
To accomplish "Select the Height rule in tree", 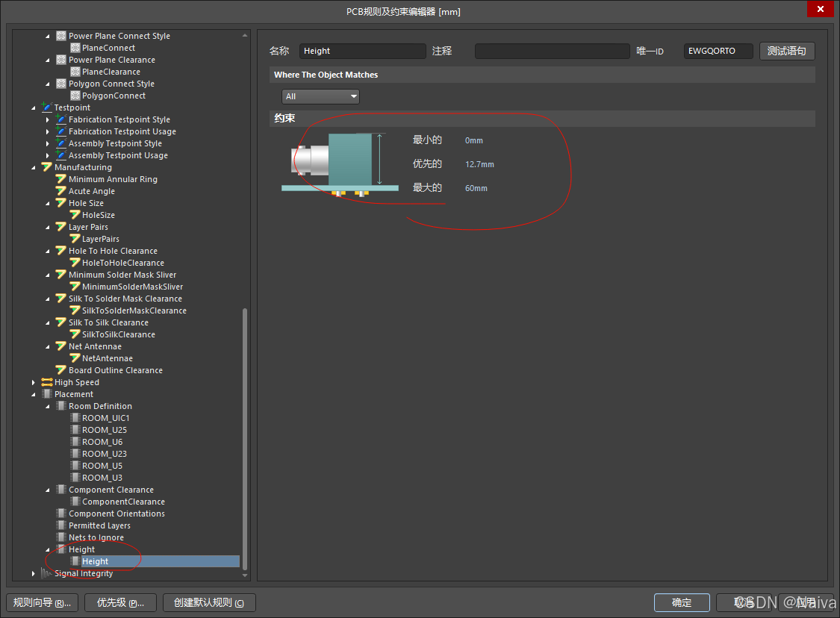I will click(96, 561).
